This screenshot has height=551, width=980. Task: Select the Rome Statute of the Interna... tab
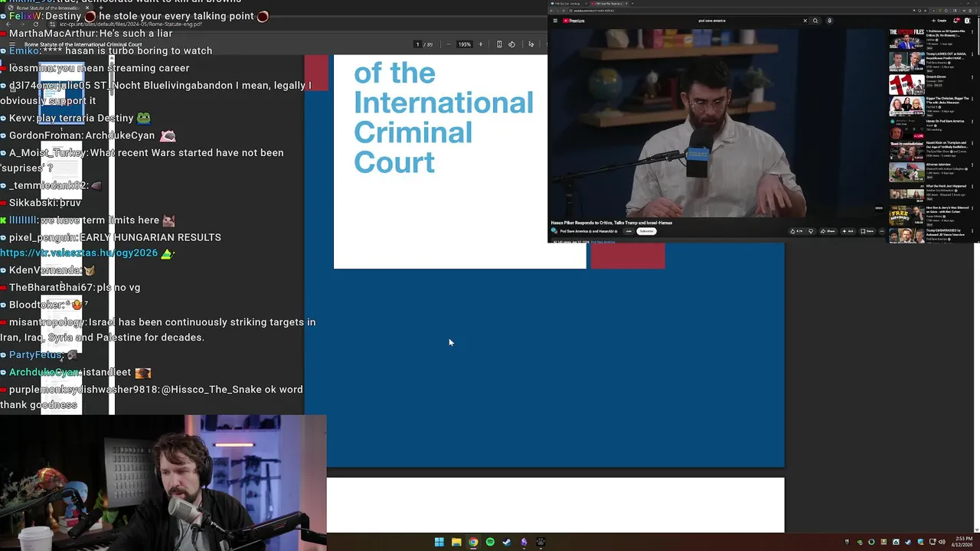47,8
